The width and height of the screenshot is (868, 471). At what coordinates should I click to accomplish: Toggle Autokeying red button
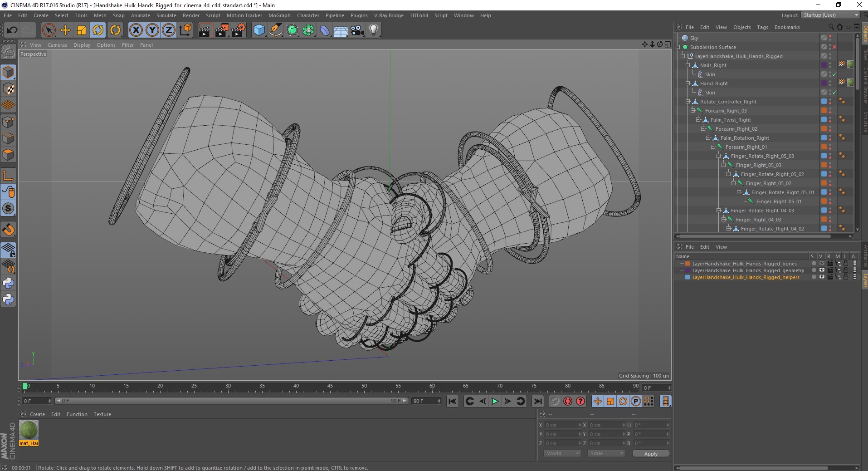point(567,401)
